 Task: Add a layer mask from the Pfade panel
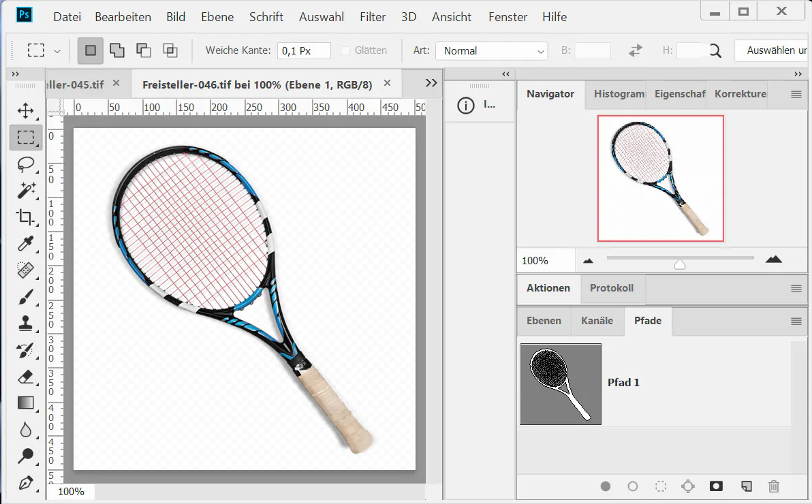(716, 486)
